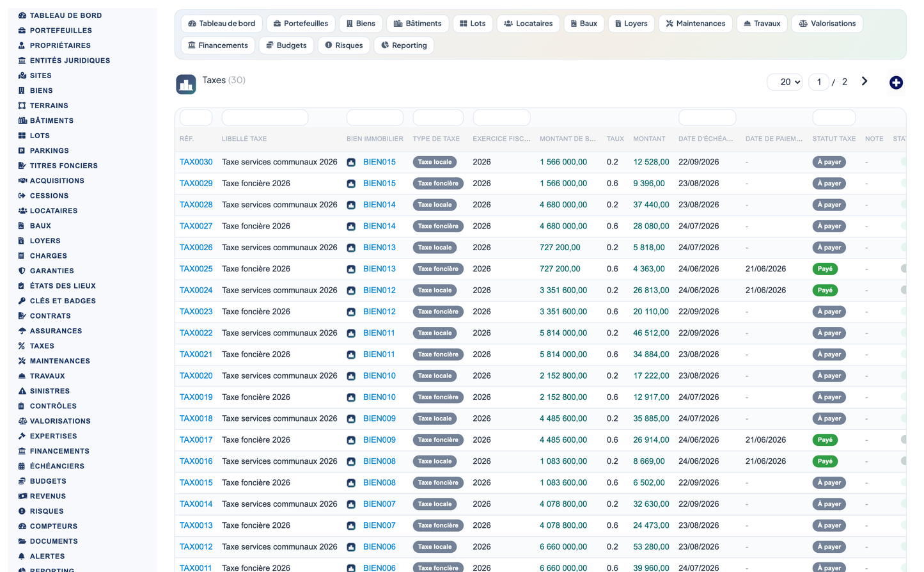
Task: Click À payer badge in TAX0030 row
Action: pyautogui.click(x=829, y=162)
